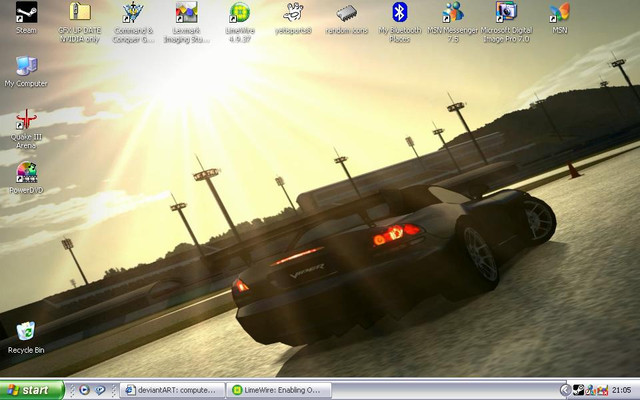The height and width of the screenshot is (400, 640).
Task: Open Microsoft Digital Image Pro 7.0
Action: (x=506, y=14)
